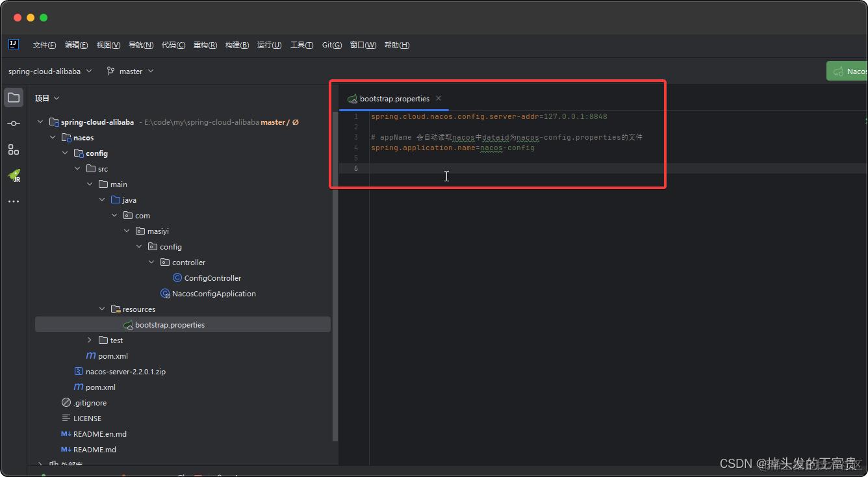Click the macOS green maximize button
The height and width of the screenshot is (477, 868).
point(44,18)
